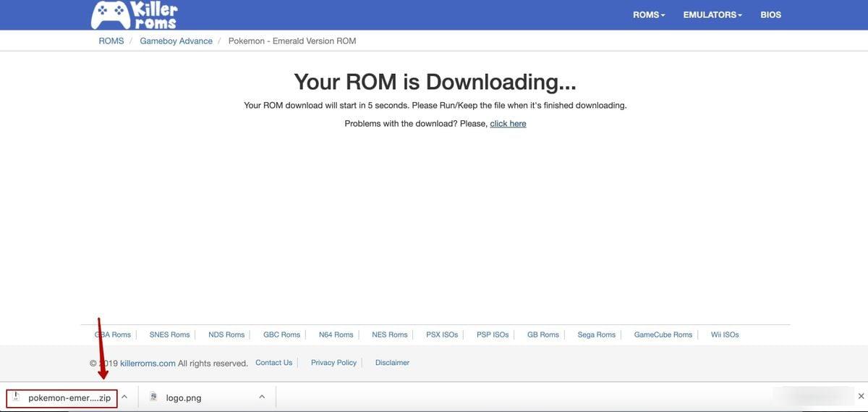Screen dimensions: 868x412
Task: Expand options for the pokemon zip download
Action: pos(124,397)
